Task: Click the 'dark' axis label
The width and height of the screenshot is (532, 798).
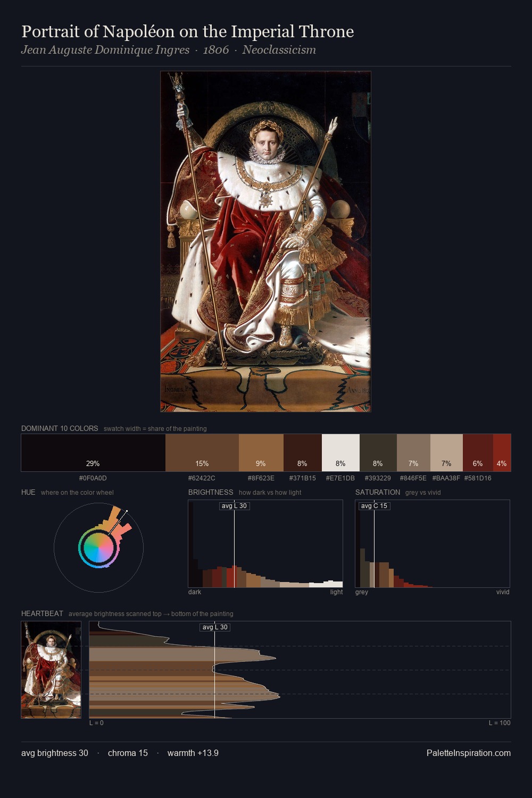Action: pyautogui.click(x=195, y=592)
